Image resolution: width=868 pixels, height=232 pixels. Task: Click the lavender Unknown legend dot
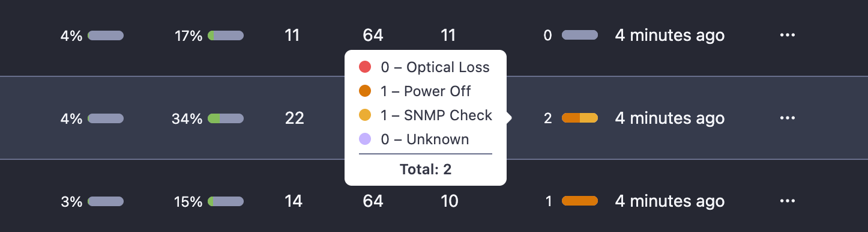(x=365, y=139)
